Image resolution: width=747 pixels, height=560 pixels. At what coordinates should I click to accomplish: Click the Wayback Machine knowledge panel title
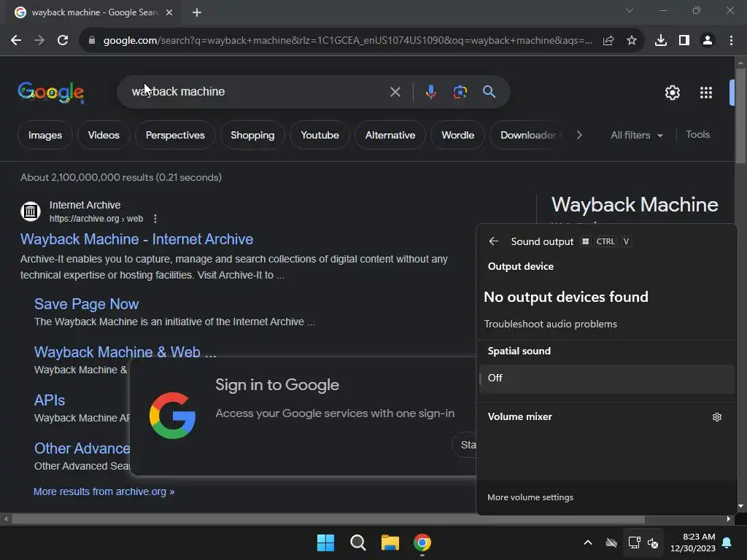635,205
